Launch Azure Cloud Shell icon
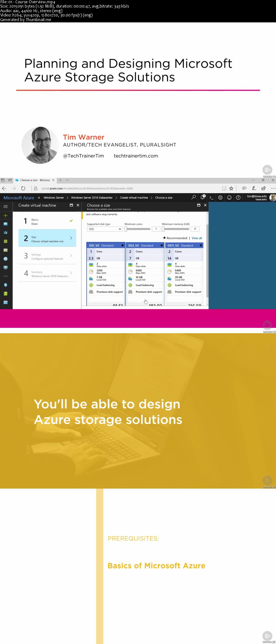Image resolution: width=276 pixels, height=644 pixels. pos(211,197)
